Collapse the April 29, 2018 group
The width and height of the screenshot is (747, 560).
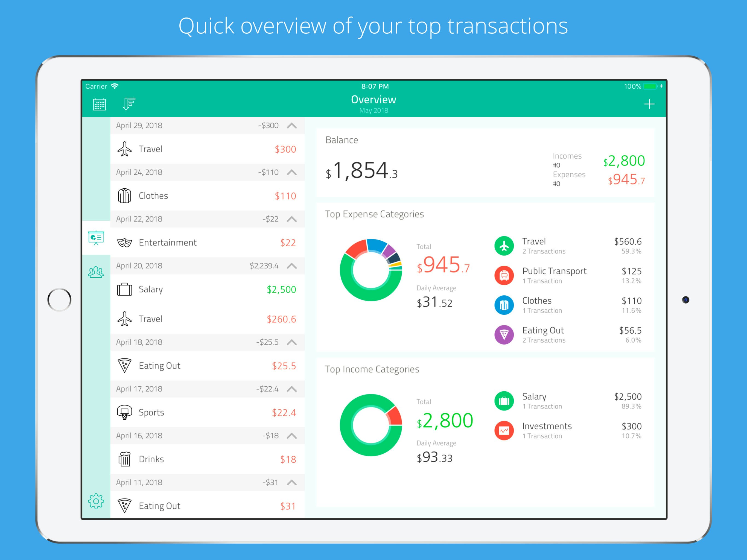(x=291, y=126)
